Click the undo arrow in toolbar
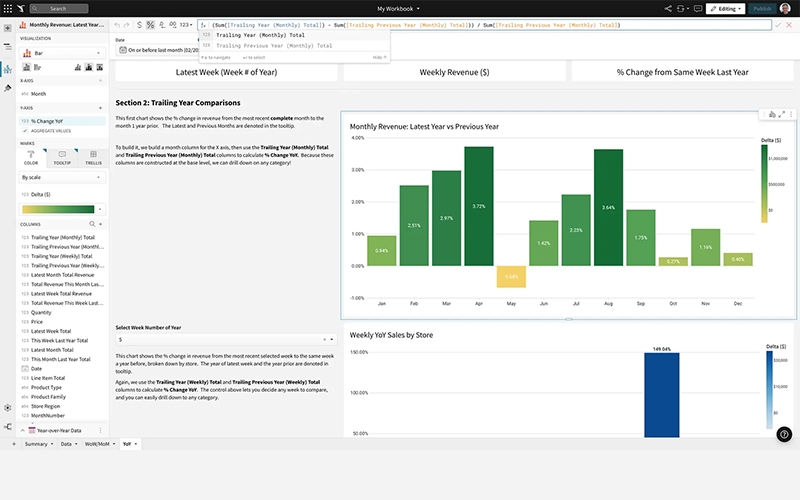The image size is (800, 500). click(x=117, y=23)
